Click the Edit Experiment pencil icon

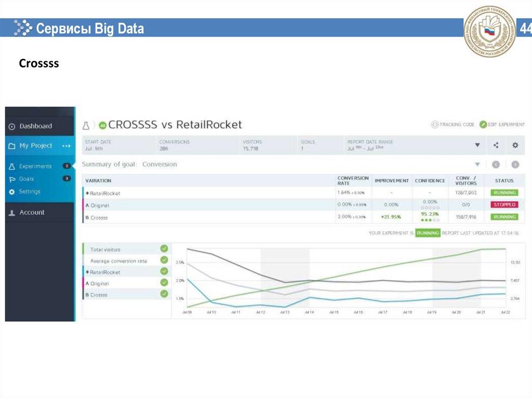(483, 125)
